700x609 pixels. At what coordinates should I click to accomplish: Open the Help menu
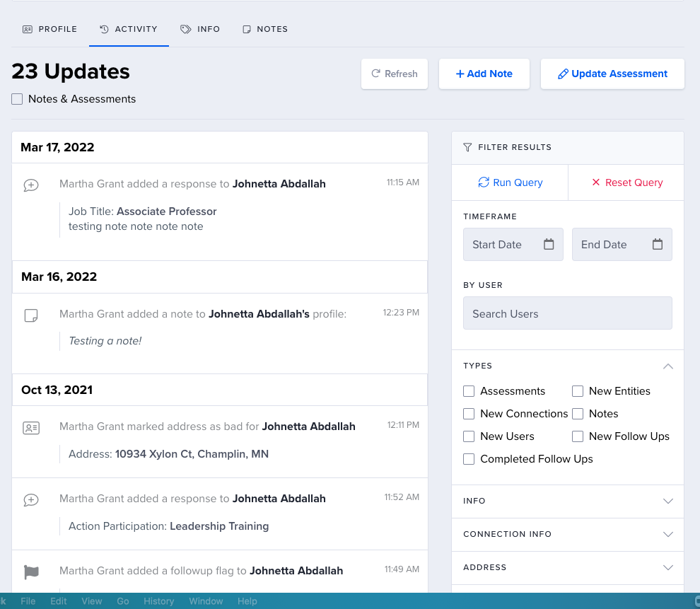(x=247, y=601)
